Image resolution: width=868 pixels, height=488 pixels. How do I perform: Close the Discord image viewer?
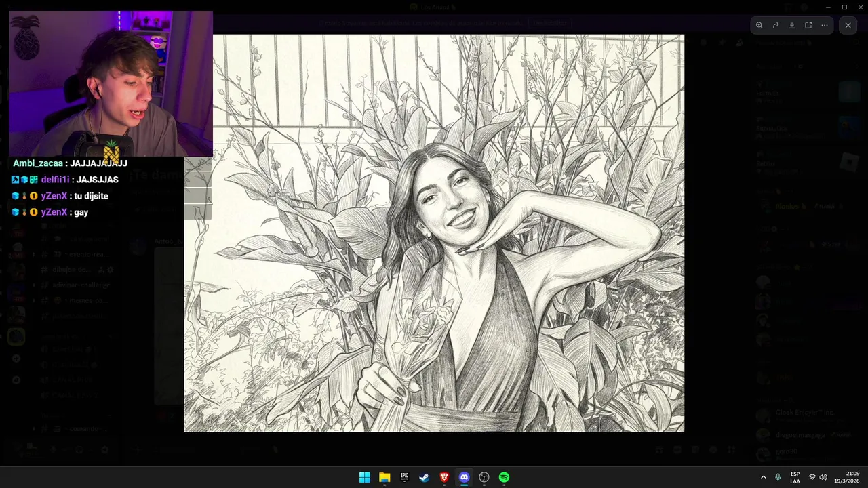click(848, 25)
